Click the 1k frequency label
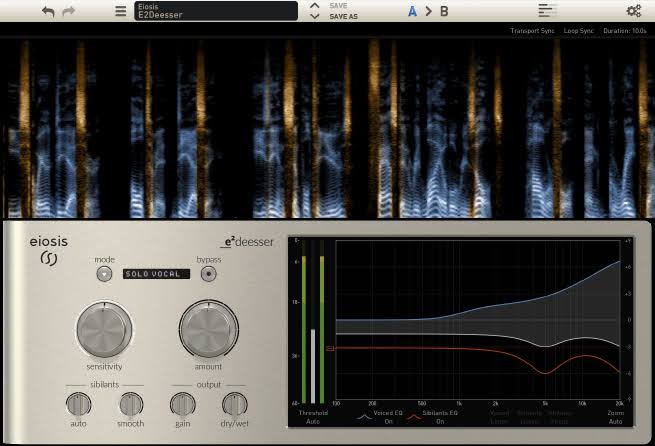The height and width of the screenshot is (446, 655). click(x=459, y=403)
